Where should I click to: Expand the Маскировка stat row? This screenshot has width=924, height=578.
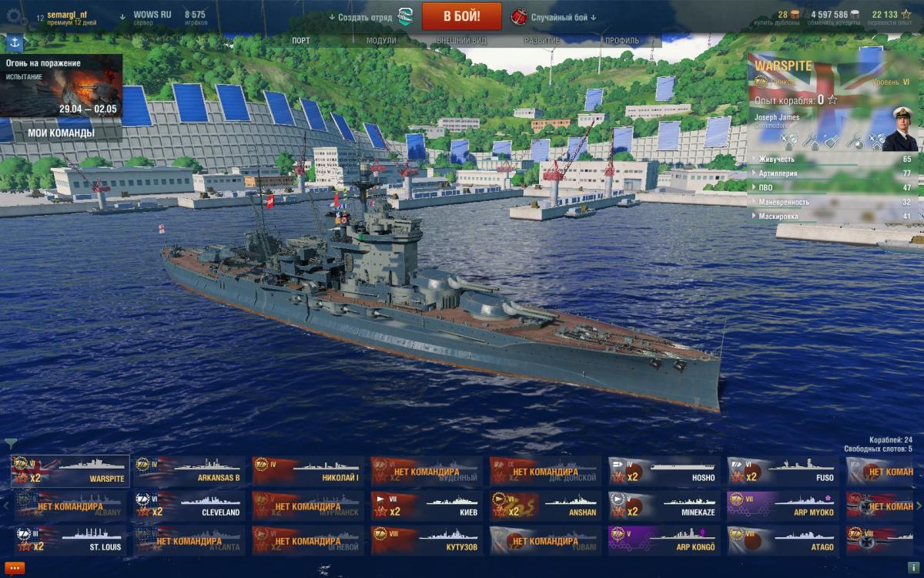pyautogui.click(x=832, y=217)
